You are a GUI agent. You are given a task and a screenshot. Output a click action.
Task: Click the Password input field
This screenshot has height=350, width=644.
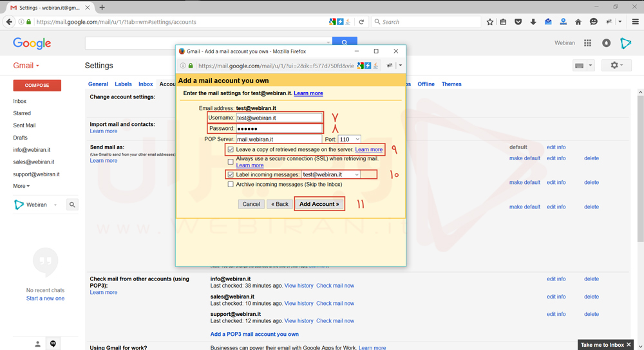(x=279, y=129)
